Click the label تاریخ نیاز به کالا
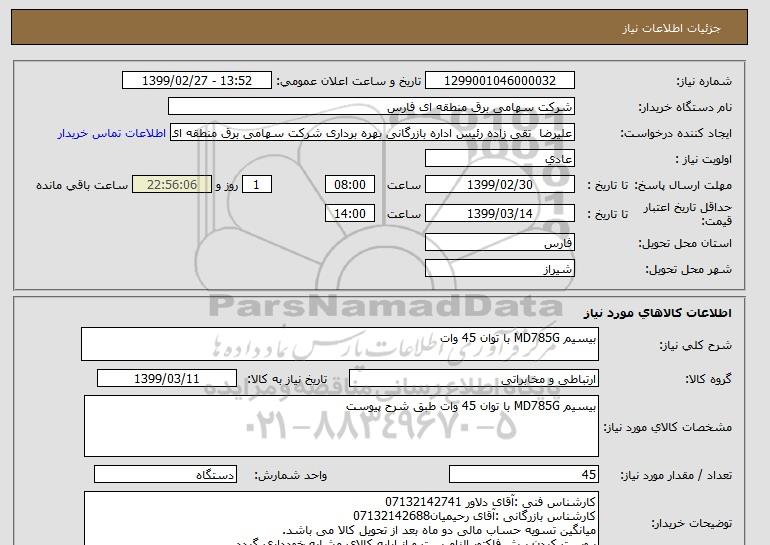770x545 pixels. [x=287, y=379]
